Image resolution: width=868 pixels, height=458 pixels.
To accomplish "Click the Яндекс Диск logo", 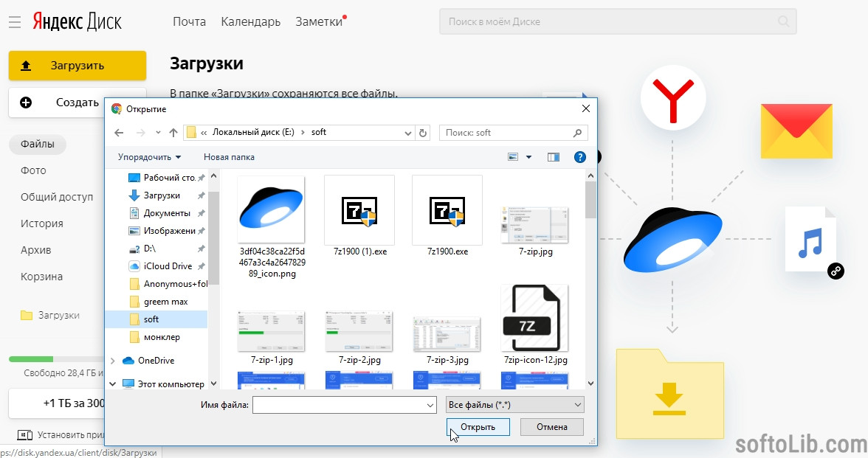I will pyautogui.click(x=77, y=22).
